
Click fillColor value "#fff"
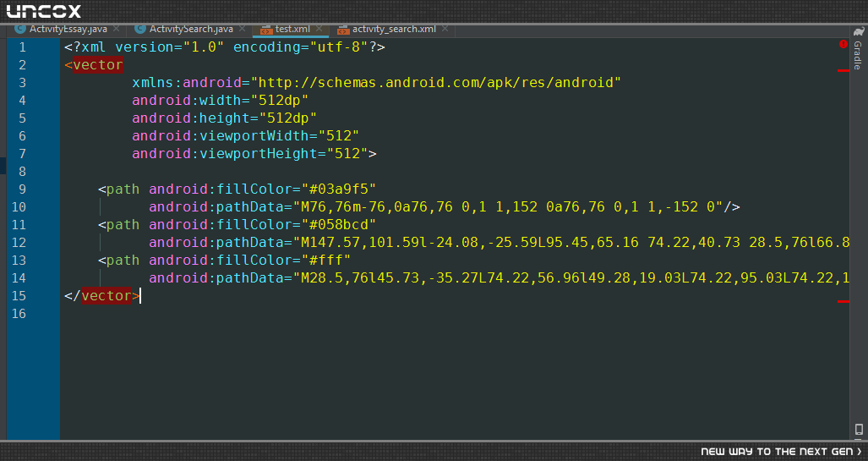point(325,260)
